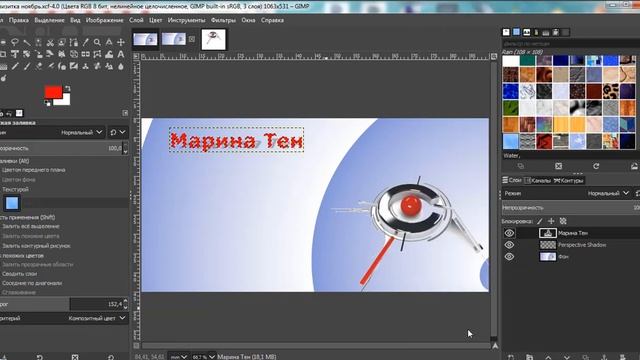Choose fill type Текстурой
The height and width of the screenshot is (360, 640).
pos(15,189)
